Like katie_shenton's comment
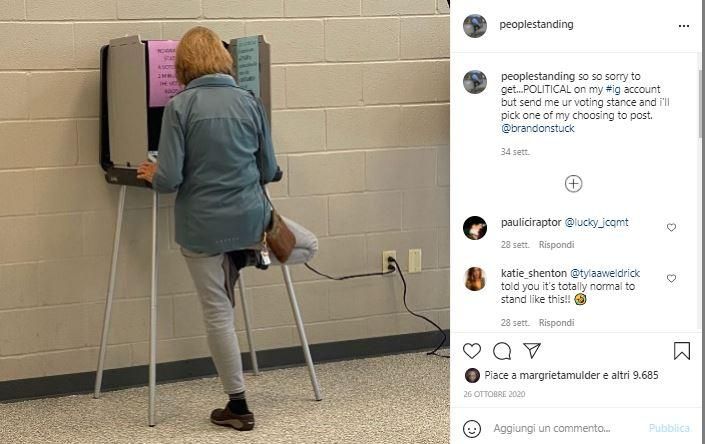The height and width of the screenshot is (444, 705). click(x=671, y=279)
